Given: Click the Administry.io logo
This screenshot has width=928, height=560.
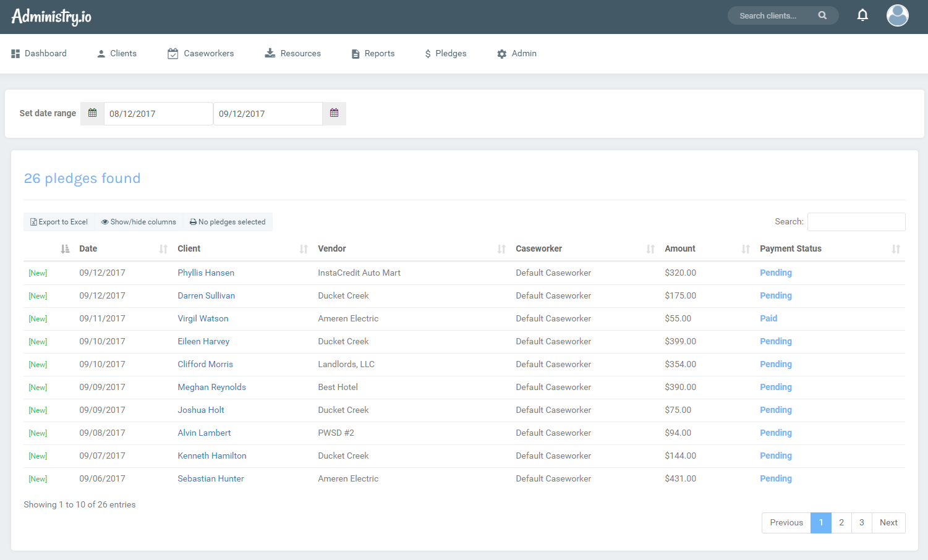Looking at the screenshot, I should (x=51, y=16).
